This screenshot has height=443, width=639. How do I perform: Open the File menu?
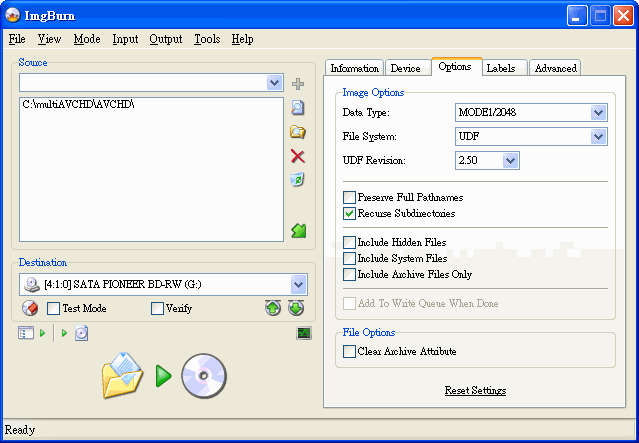[x=17, y=39]
